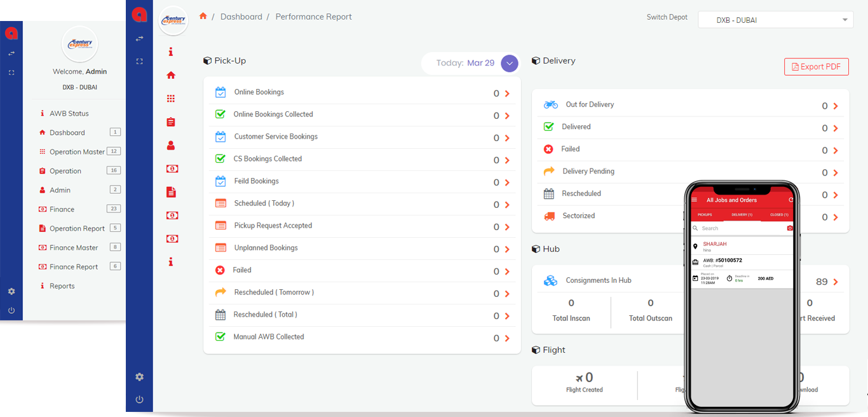Click the truck icon beside Sectorized
This screenshot has height=417, width=868.
coord(549,216)
